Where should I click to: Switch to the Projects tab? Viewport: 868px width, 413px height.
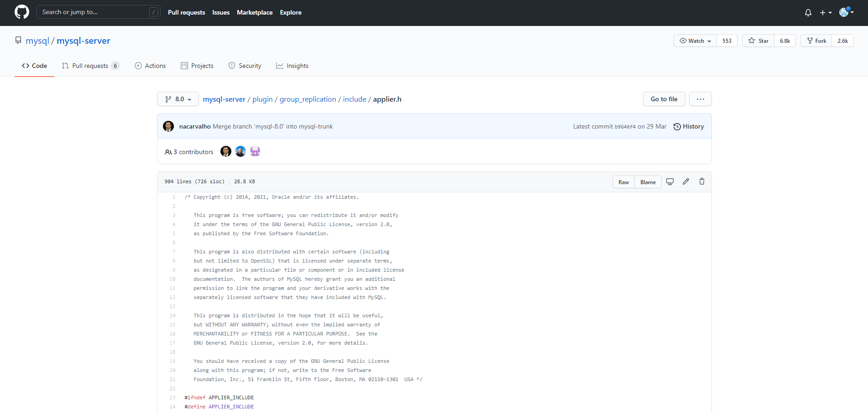click(x=197, y=66)
